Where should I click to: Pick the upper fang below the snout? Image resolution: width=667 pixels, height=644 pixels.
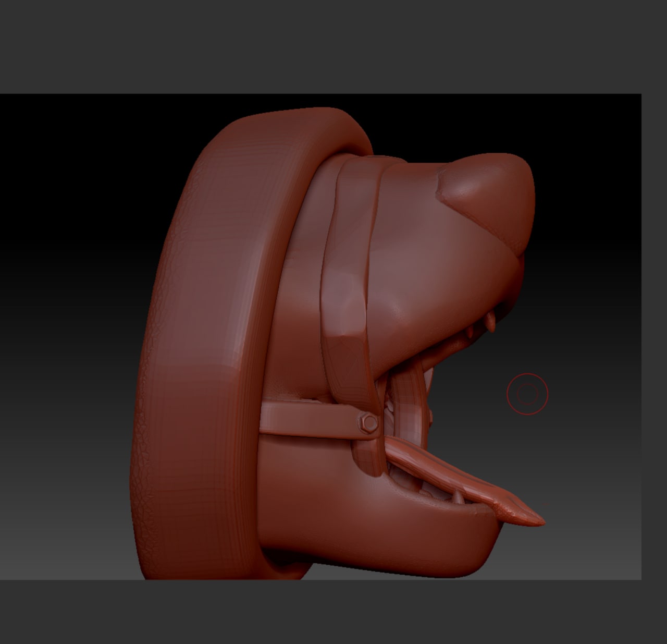[x=490, y=322]
